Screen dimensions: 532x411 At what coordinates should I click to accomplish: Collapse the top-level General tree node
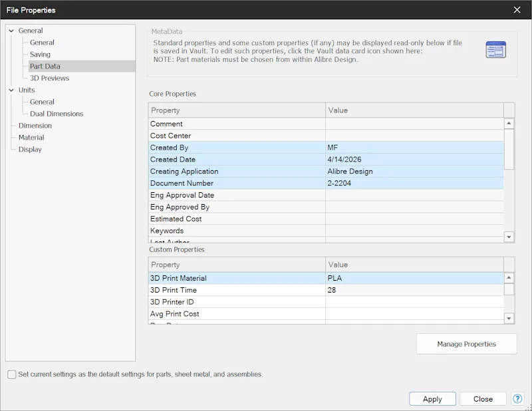[11, 31]
